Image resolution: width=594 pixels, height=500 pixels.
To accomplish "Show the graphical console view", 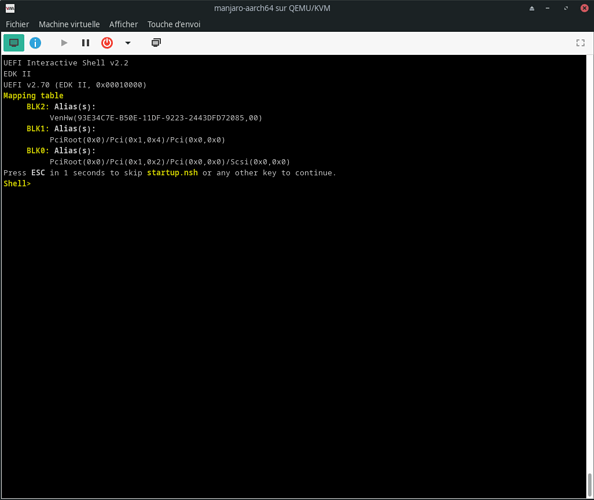I will pyautogui.click(x=14, y=43).
